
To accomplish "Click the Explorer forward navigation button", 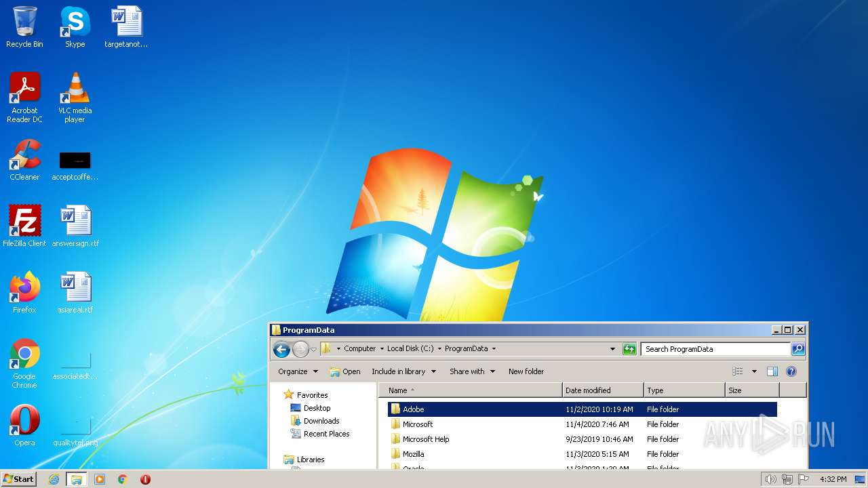I will (300, 349).
